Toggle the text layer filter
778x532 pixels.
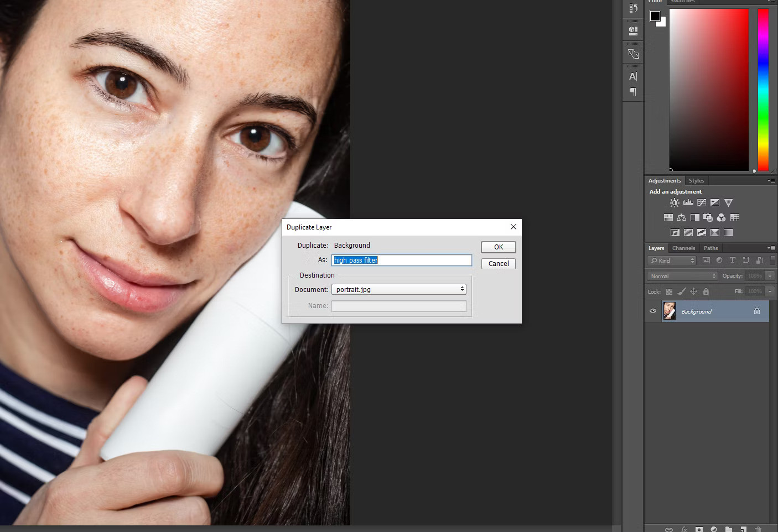click(x=733, y=260)
